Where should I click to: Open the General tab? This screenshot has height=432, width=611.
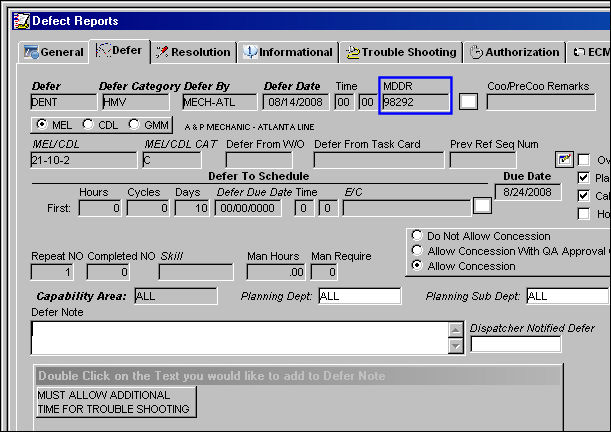coord(53,52)
